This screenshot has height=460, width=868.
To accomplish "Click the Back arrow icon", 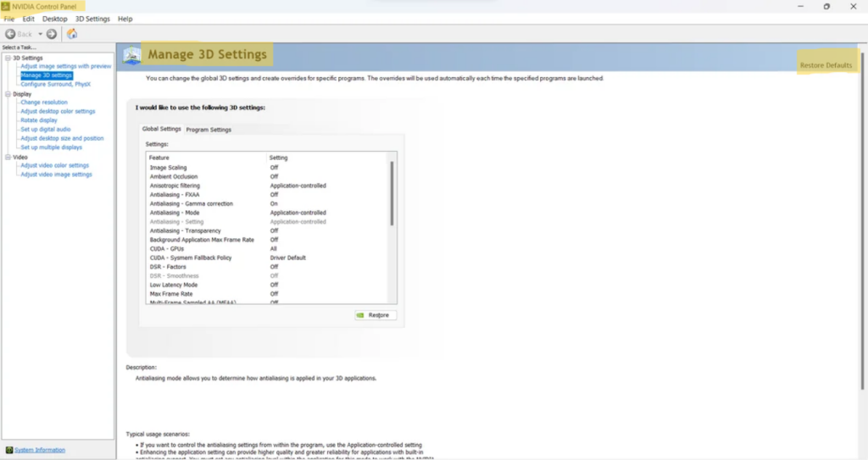I will click(10, 35).
